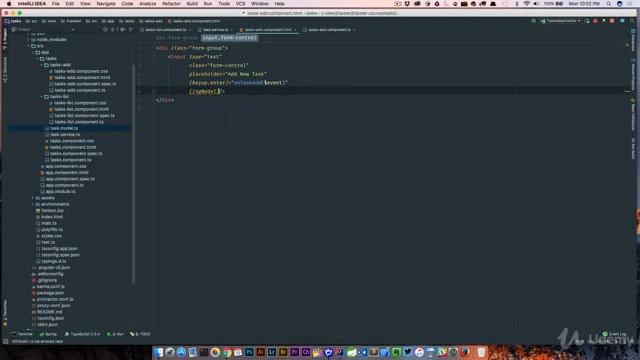Collapse the src folder

tap(29, 46)
